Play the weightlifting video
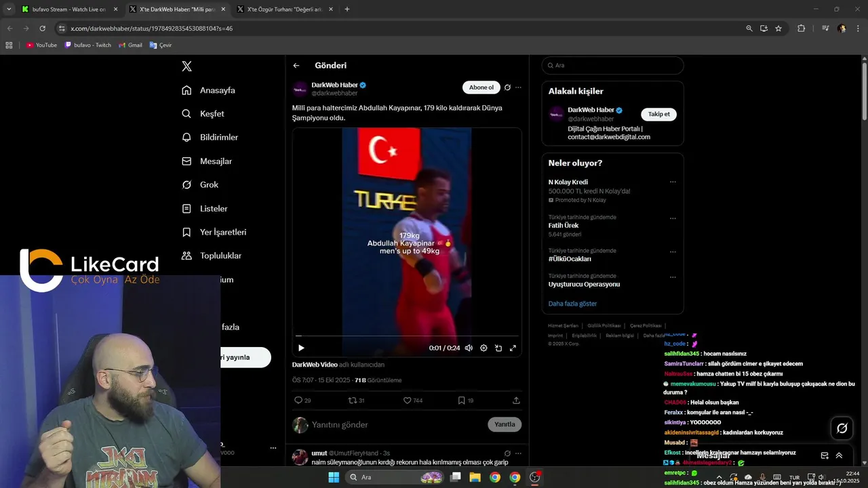The width and height of the screenshot is (868, 488). coord(301,348)
